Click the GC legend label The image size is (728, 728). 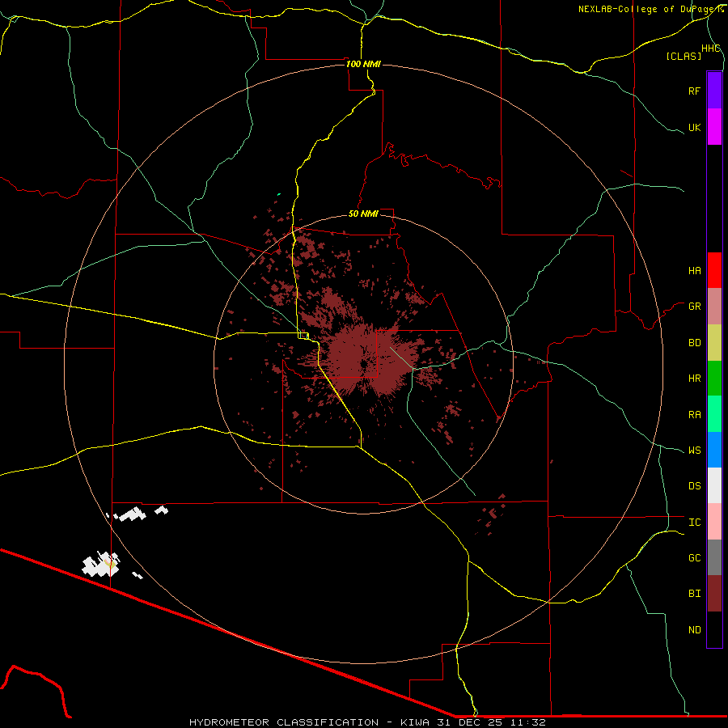click(694, 558)
